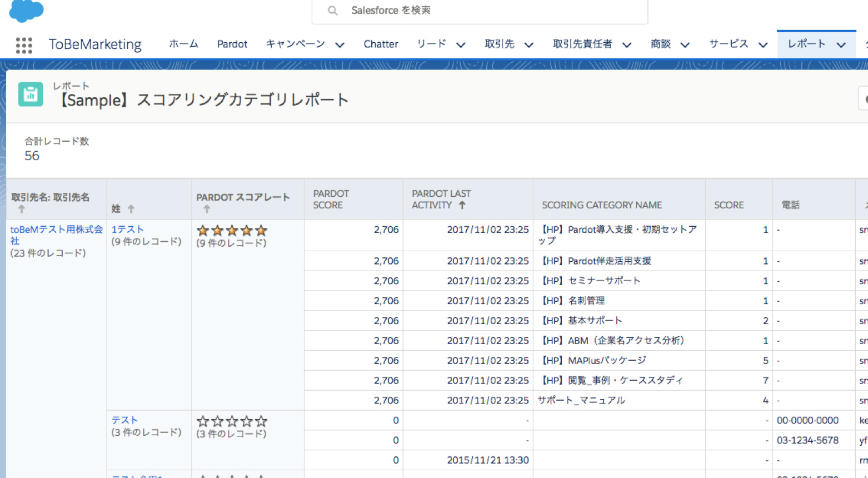Open the 取引先 dropdown chevron
The width and height of the screenshot is (868, 478).
point(528,45)
